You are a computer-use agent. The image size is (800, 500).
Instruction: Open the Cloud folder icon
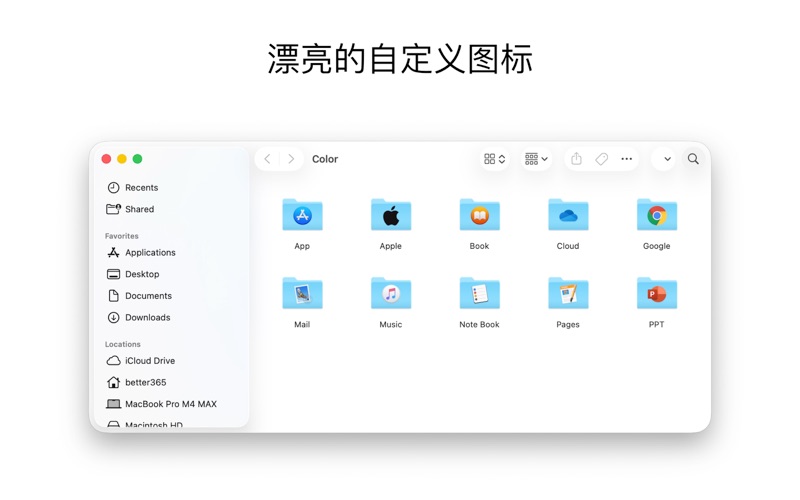coord(568,214)
